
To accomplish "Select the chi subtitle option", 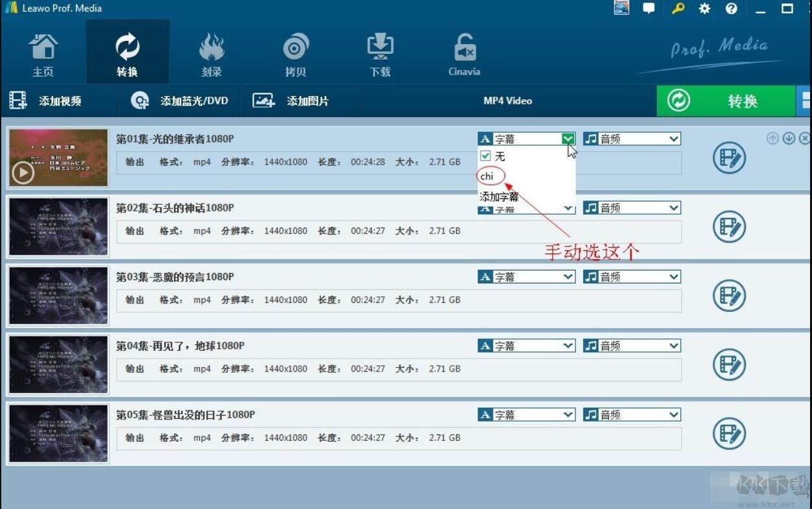I will coord(489,176).
